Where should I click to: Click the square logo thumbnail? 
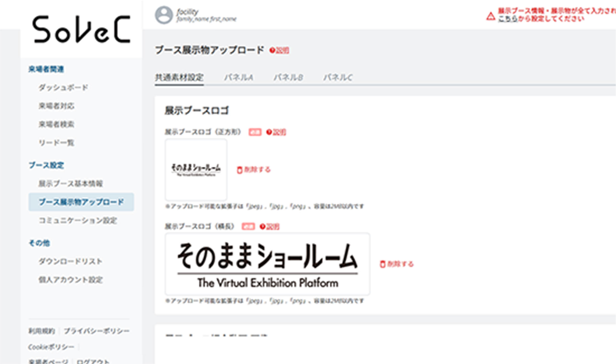pos(196,170)
